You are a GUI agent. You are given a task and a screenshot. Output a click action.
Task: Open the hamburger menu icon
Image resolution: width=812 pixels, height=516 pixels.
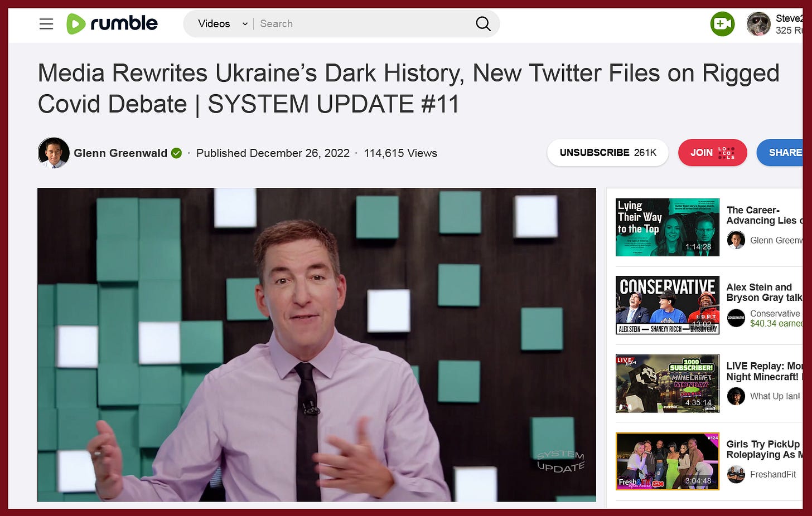[46, 23]
